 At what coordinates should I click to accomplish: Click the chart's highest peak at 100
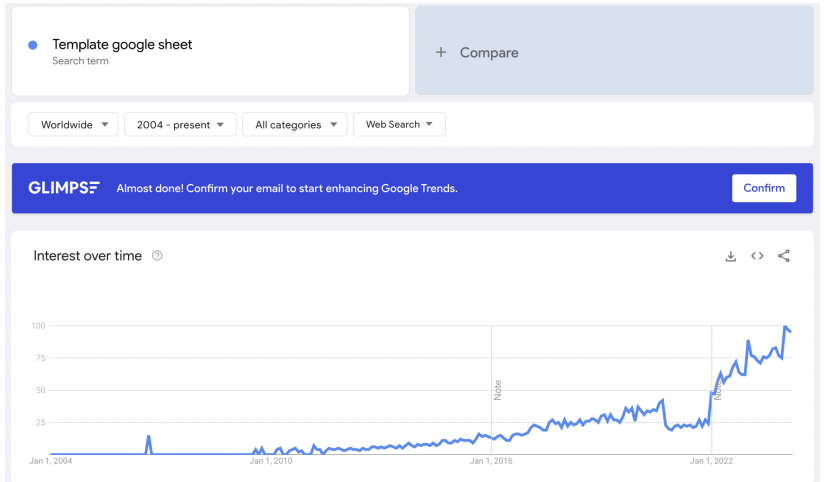pyautogui.click(x=786, y=327)
